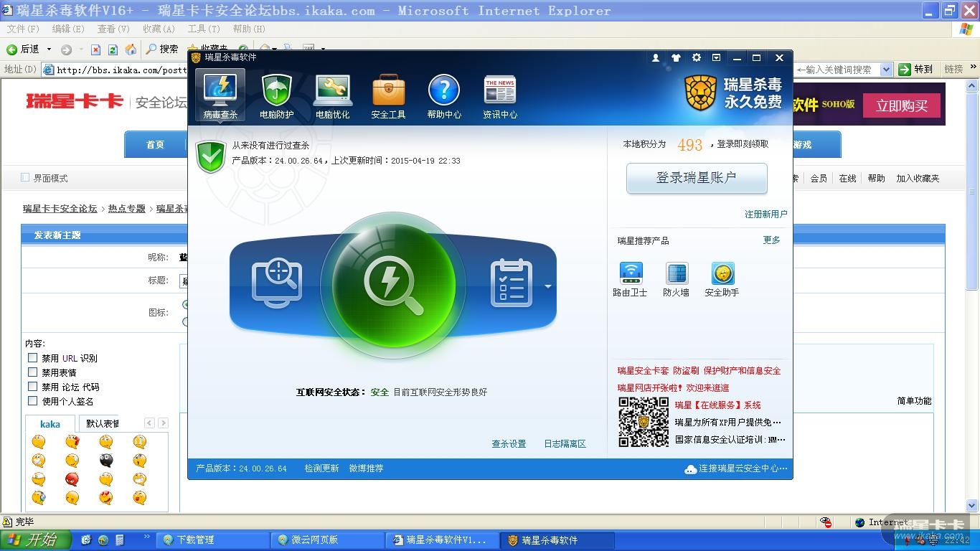The height and width of the screenshot is (551, 980).
Task: Open the 文件(F) menu in IE
Action: coord(23,29)
